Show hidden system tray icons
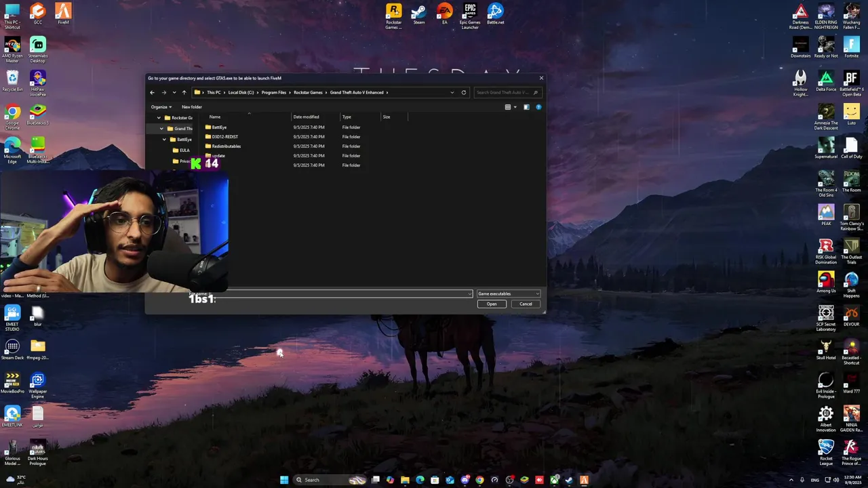The height and width of the screenshot is (488, 868). (791, 480)
